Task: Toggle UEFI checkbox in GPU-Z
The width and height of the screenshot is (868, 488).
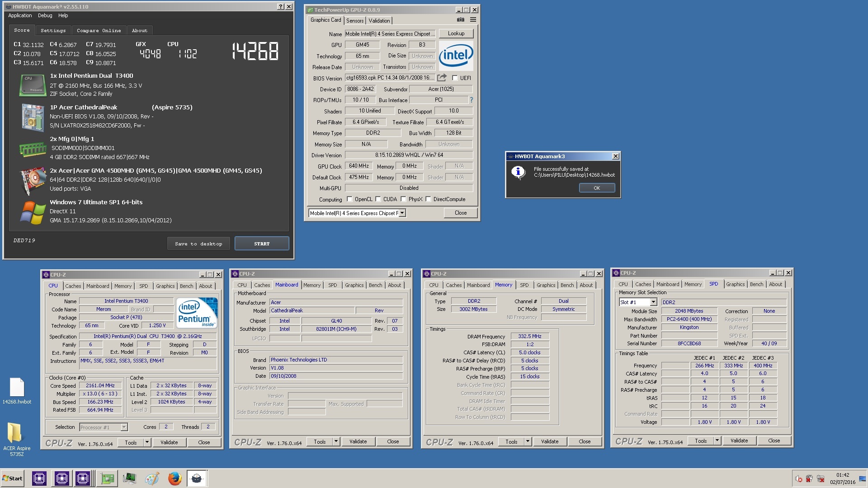Action: pyautogui.click(x=455, y=78)
